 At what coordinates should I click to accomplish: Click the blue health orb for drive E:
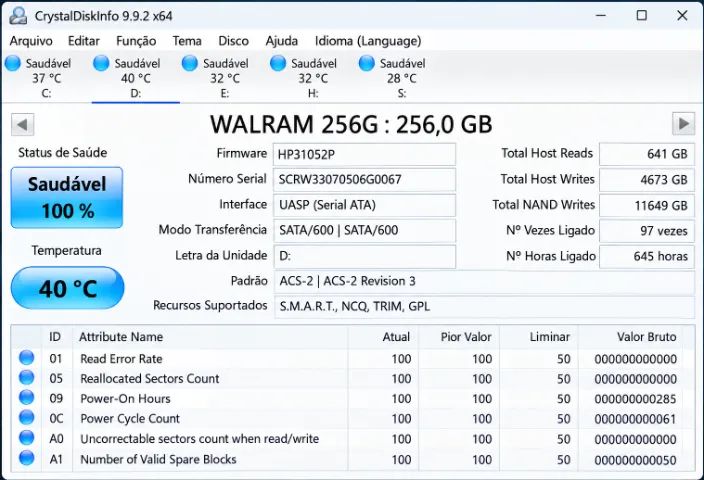(189, 63)
